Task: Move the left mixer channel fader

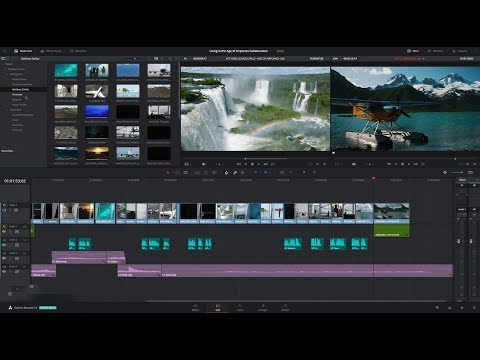Action: pos(459,241)
